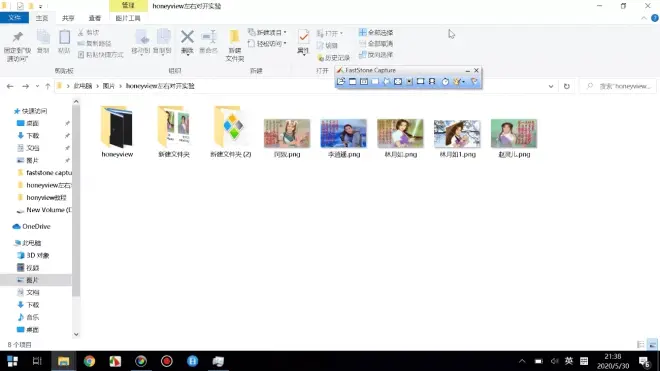Screen dimensions: 660x371
Task: Select the honeyview folder
Action: [x=117, y=132]
